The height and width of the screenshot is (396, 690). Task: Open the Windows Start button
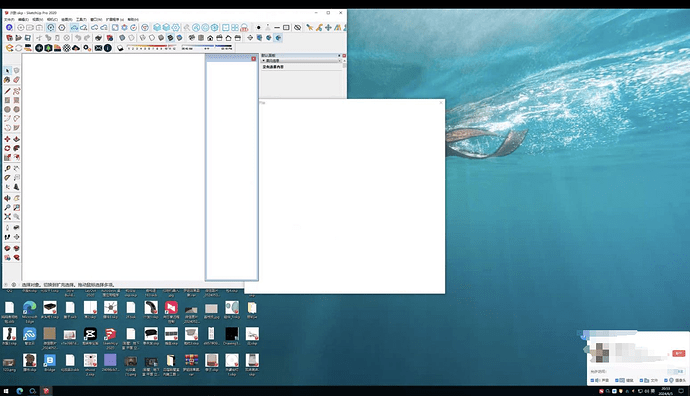tap(6, 391)
